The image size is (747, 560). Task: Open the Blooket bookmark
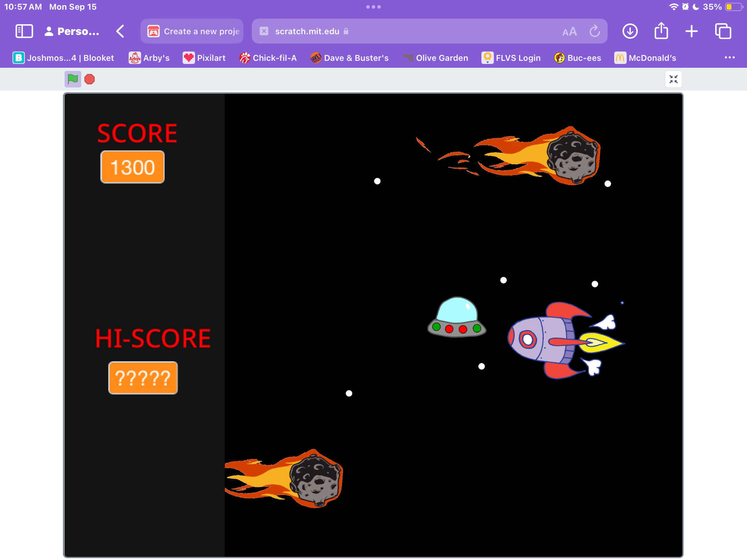click(63, 58)
